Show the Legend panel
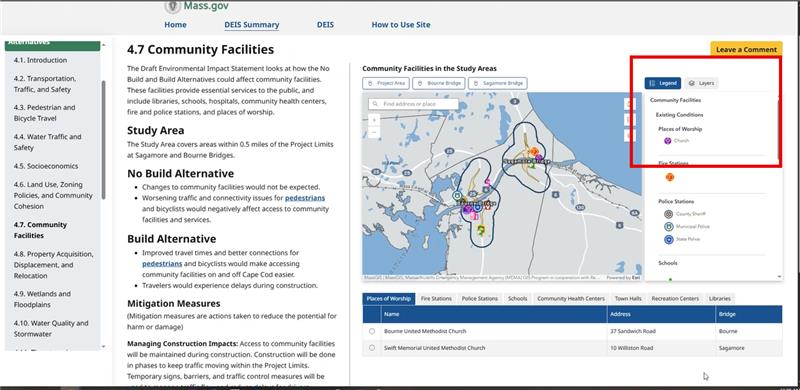This screenshot has height=390, width=800. coord(663,83)
